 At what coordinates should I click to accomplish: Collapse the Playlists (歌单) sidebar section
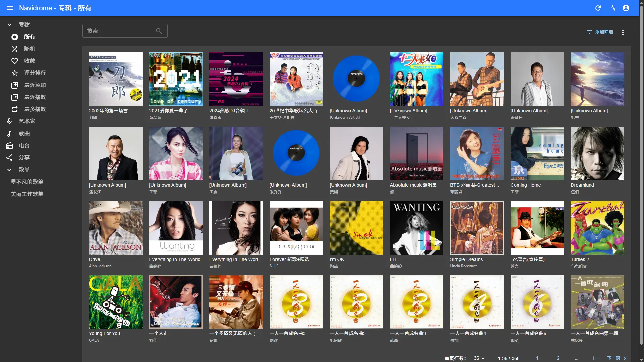point(9,170)
